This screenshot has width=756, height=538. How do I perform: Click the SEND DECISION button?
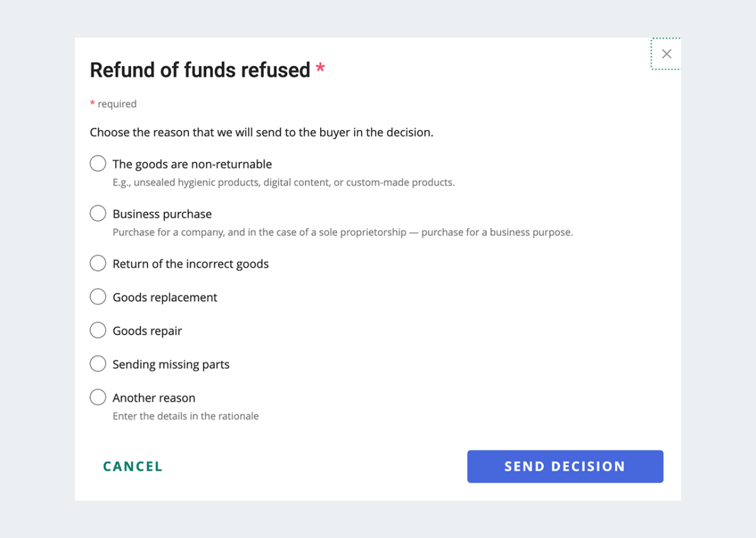[564, 466]
